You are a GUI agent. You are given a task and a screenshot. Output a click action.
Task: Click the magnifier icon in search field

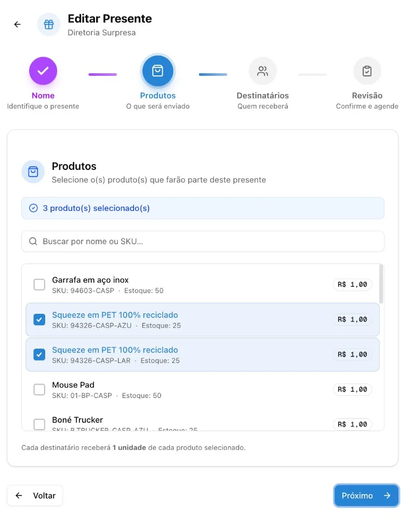click(33, 241)
